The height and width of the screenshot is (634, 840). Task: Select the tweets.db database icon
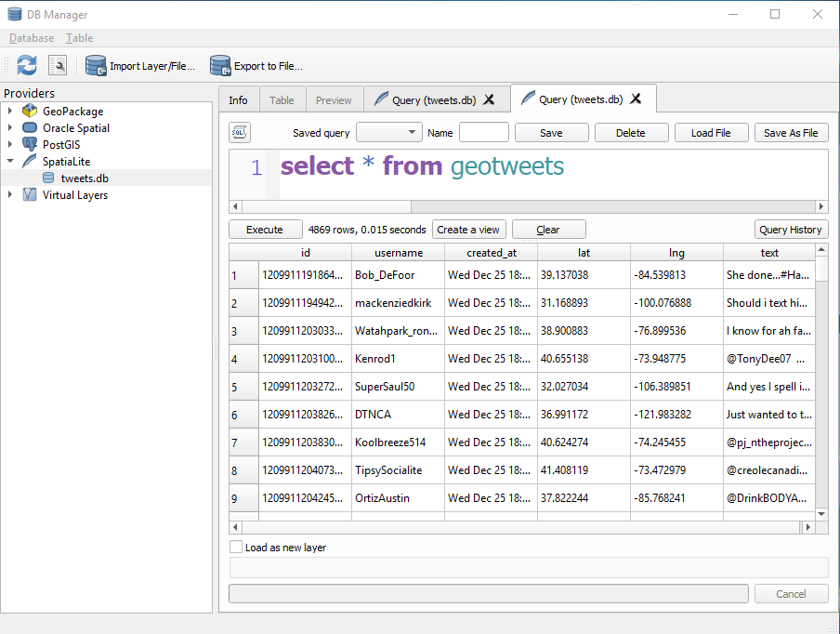pos(48,178)
